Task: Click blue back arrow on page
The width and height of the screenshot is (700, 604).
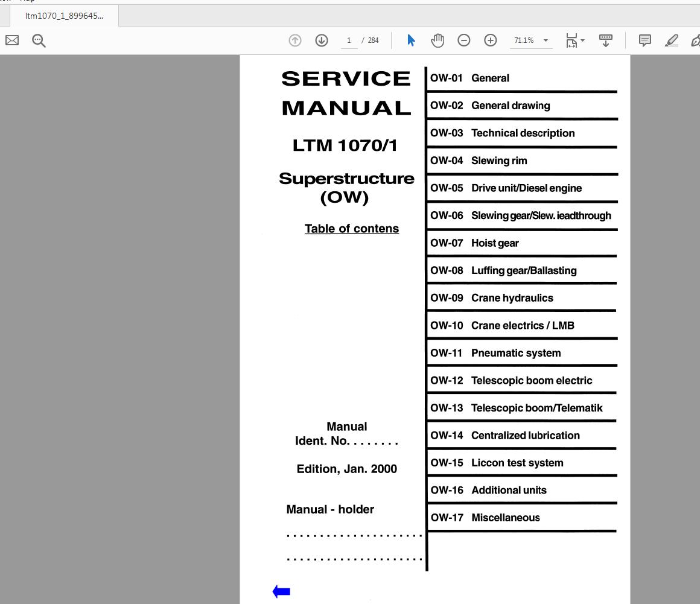Action: coord(281,591)
